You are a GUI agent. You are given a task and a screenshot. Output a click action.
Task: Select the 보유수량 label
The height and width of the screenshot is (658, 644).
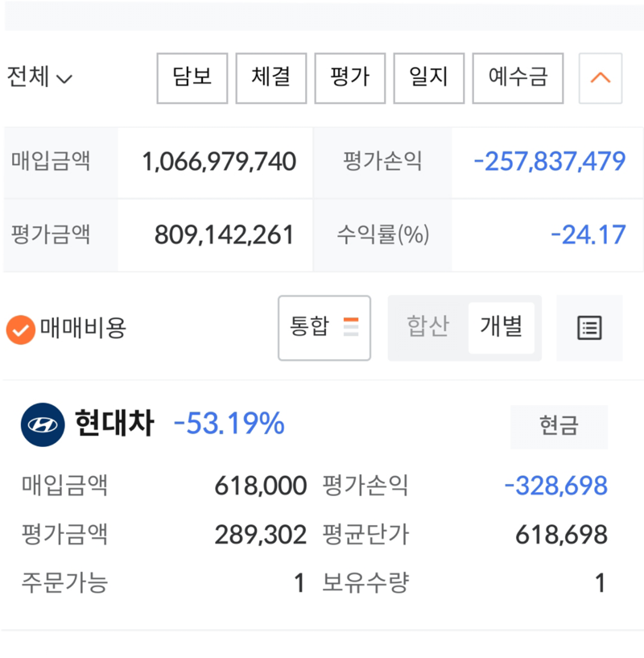pyautogui.click(x=365, y=583)
